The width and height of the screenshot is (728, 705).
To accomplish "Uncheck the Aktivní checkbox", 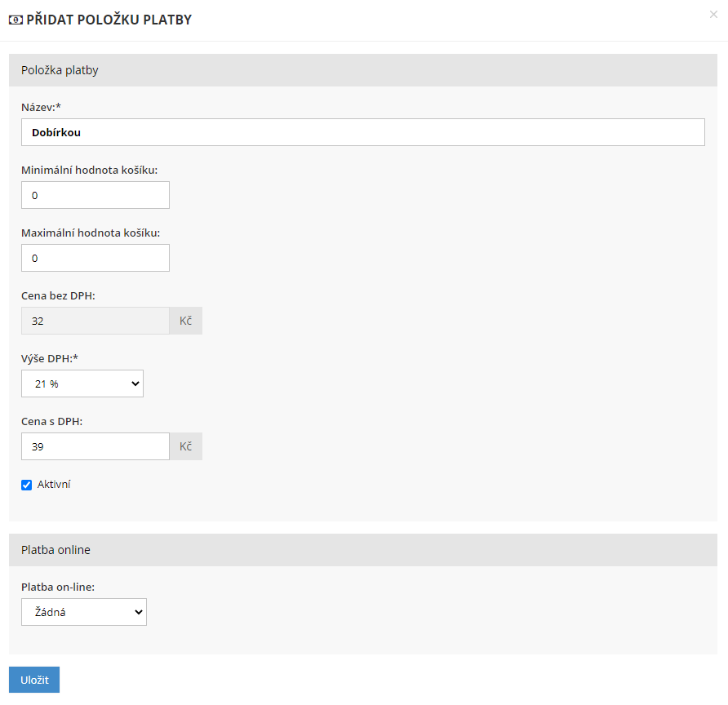I will tap(27, 486).
